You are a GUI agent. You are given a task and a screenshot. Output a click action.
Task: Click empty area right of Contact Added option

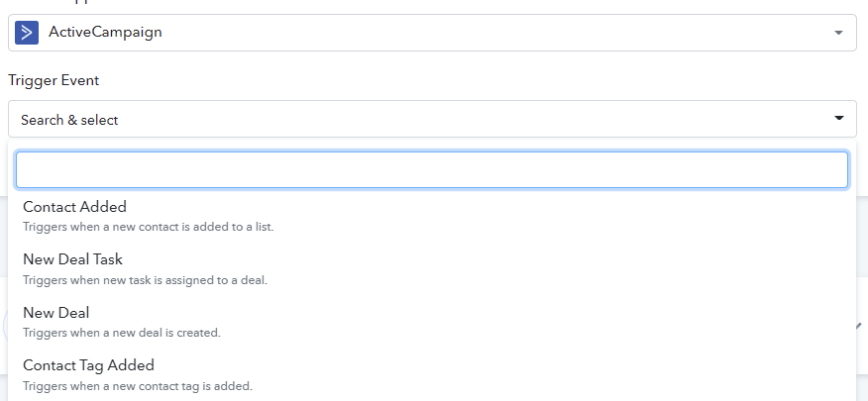tap(554, 216)
